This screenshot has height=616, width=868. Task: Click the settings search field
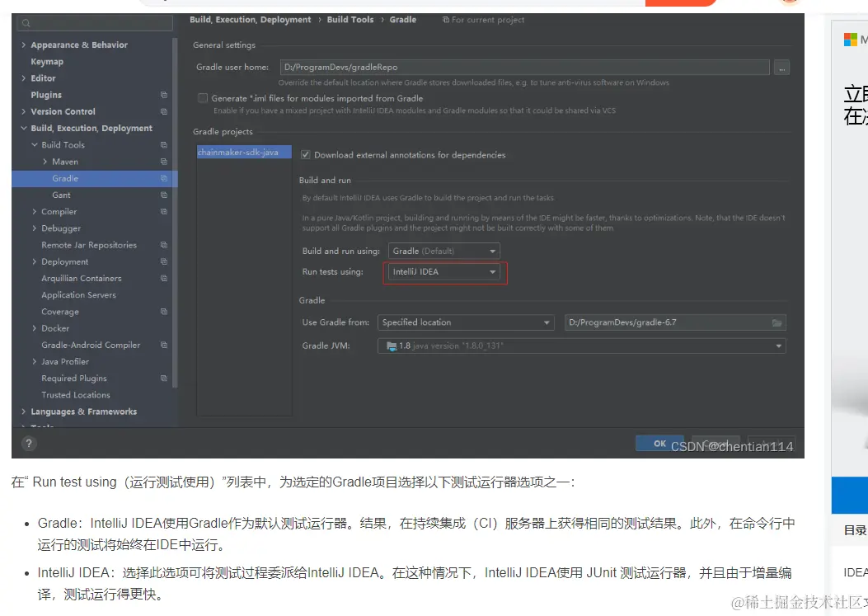[95, 23]
